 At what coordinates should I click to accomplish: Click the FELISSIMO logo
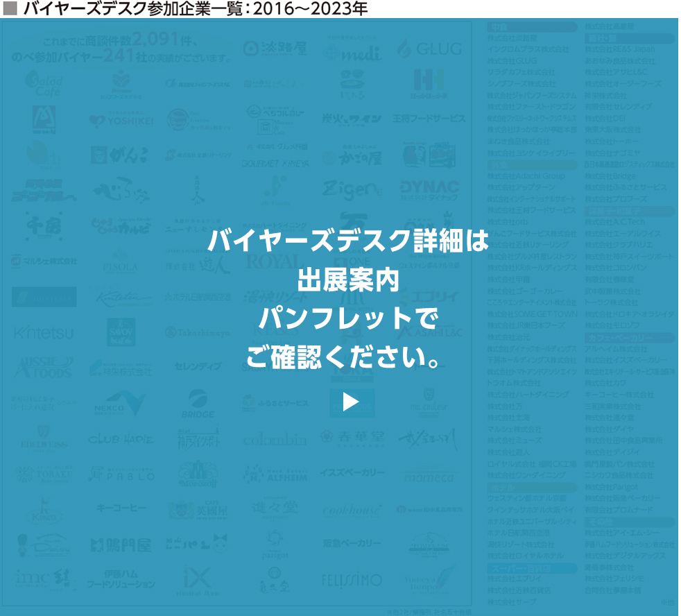[x=352, y=580]
